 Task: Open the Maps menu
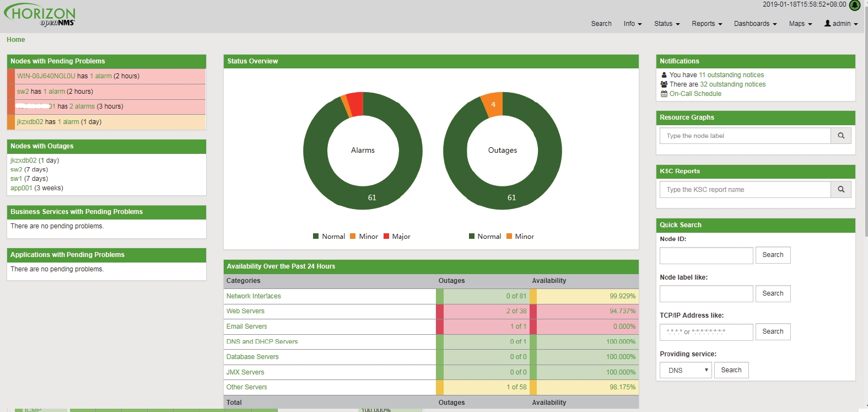coord(800,24)
